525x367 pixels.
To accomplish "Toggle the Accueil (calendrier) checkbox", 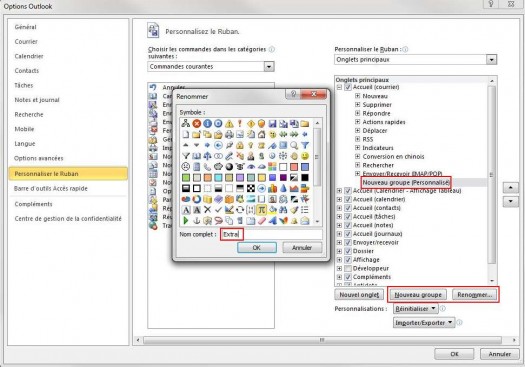I will click(348, 200).
